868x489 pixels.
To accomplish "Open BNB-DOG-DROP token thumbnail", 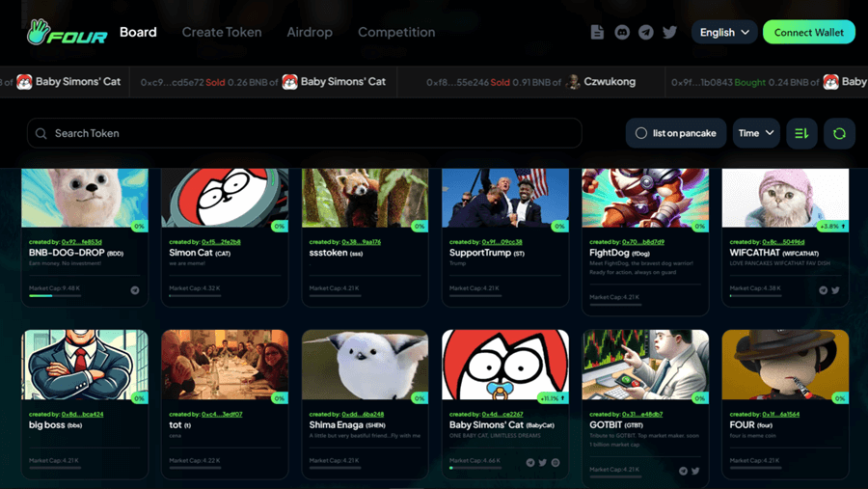I will click(85, 198).
